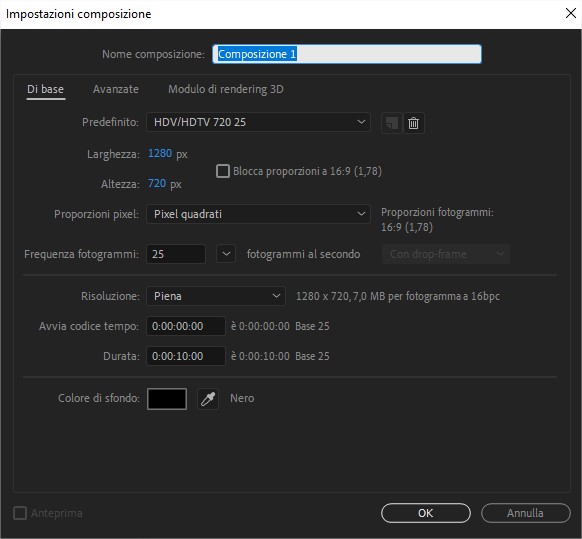
Task: Click the Frequenza fotogrammi value field
Action: coord(176,254)
